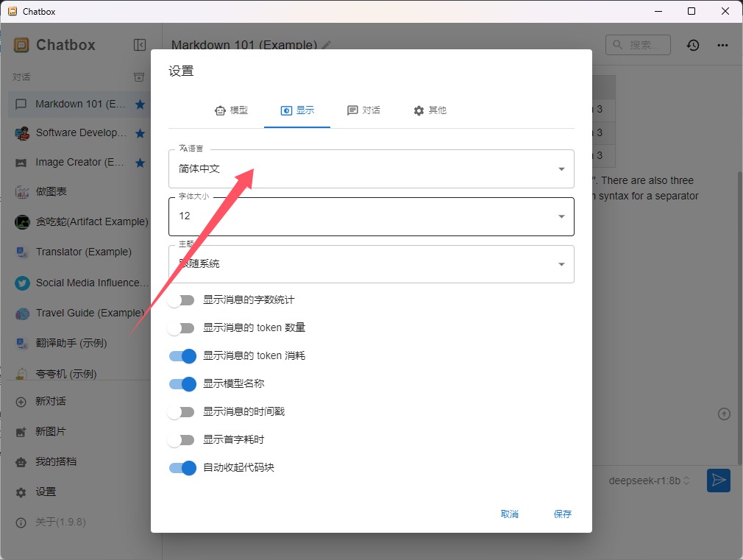Click the 搜索 search input field
This screenshot has width=743, height=560.
pyautogui.click(x=639, y=45)
